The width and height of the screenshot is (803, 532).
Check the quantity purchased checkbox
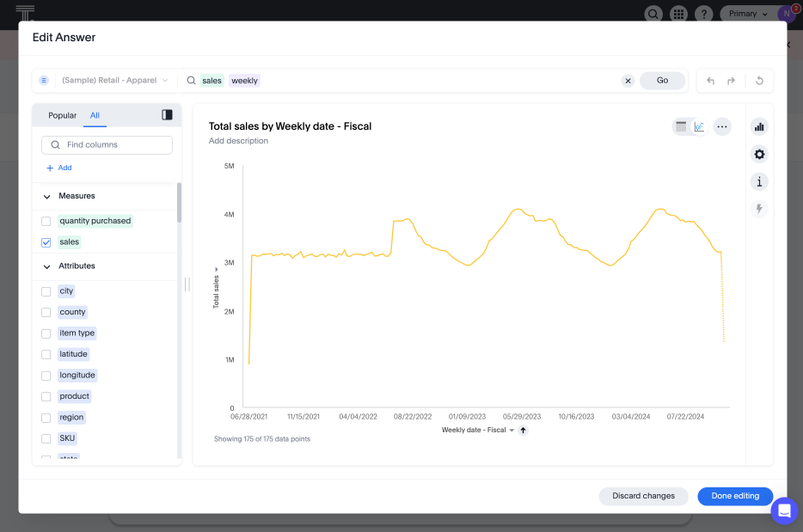point(46,221)
